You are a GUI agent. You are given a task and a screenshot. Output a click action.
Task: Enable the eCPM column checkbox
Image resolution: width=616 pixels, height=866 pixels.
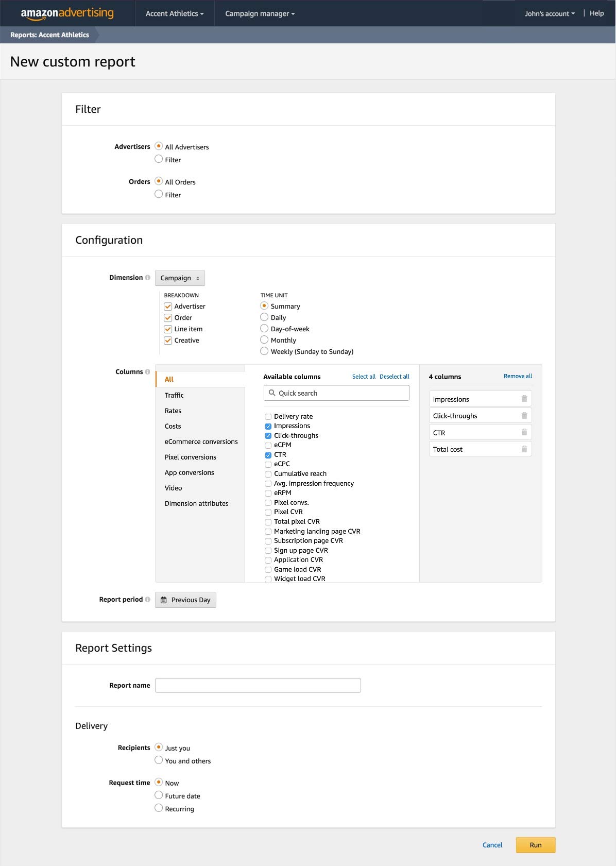[268, 446]
